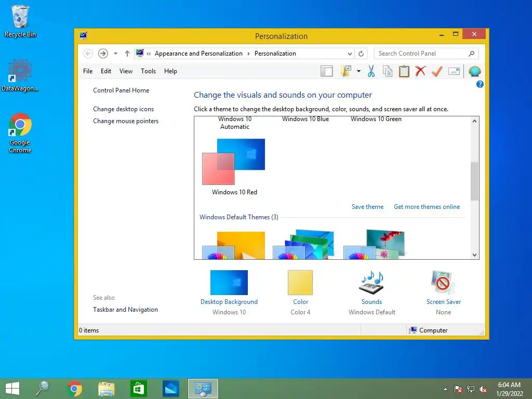532x399 pixels.
Task: Open File Explorer from the taskbar
Action: (106, 389)
